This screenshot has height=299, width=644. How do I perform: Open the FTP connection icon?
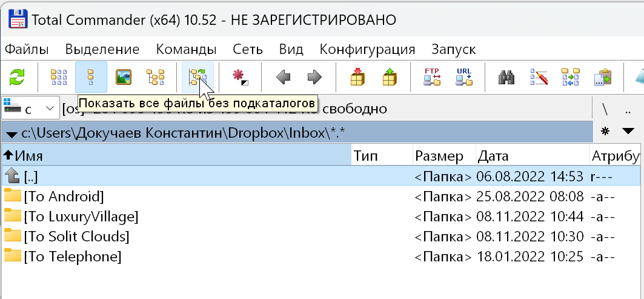(432, 77)
